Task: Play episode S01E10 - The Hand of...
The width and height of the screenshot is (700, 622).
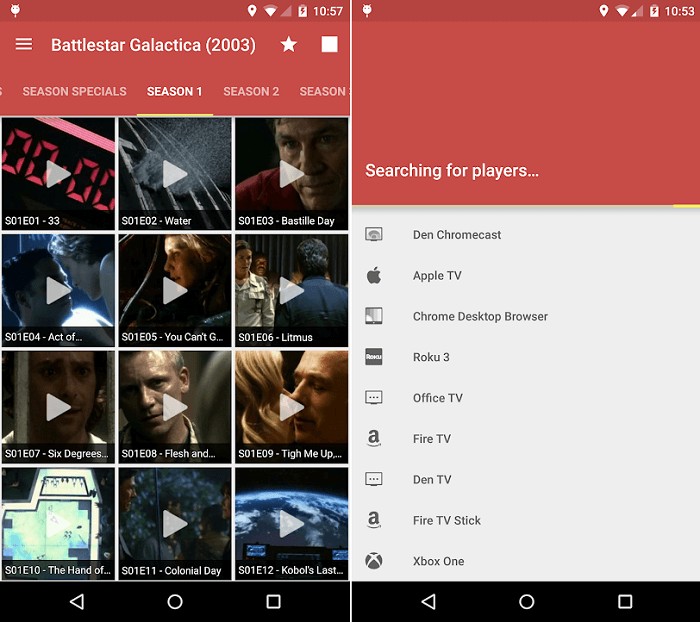Action: (58, 524)
